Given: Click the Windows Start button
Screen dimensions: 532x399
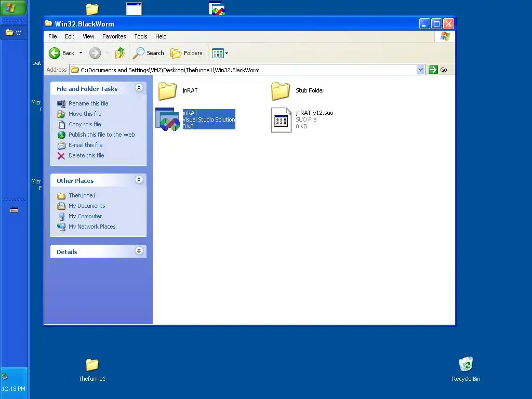Looking at the screenshot, I should 13,7.
